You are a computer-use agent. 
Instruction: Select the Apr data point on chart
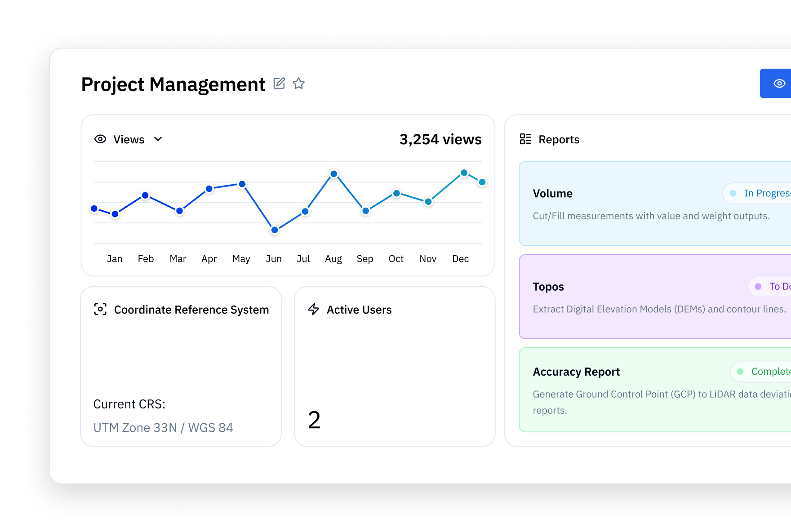coord(209,189)
